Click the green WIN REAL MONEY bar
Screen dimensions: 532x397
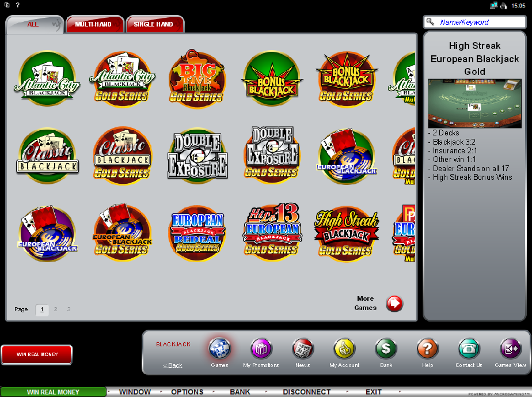(x=54, y=392)
